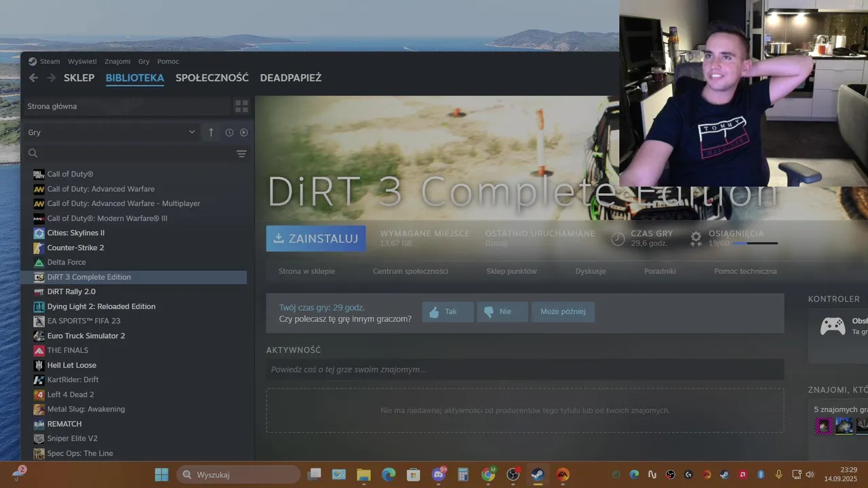Open Dyskusje link
Image resolution: width=868 pixels, height=488 pixels.
pyautogui.click(x=591, y=271)
